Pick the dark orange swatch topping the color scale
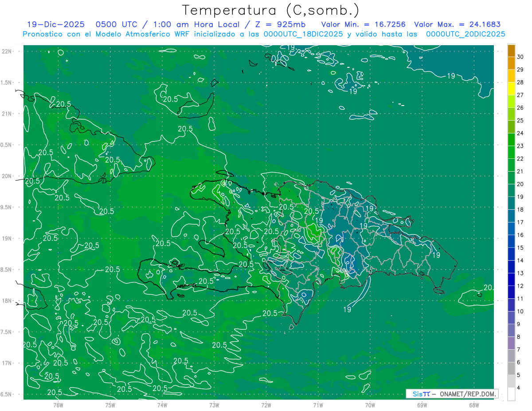532x411 pixels. [511, 51]
